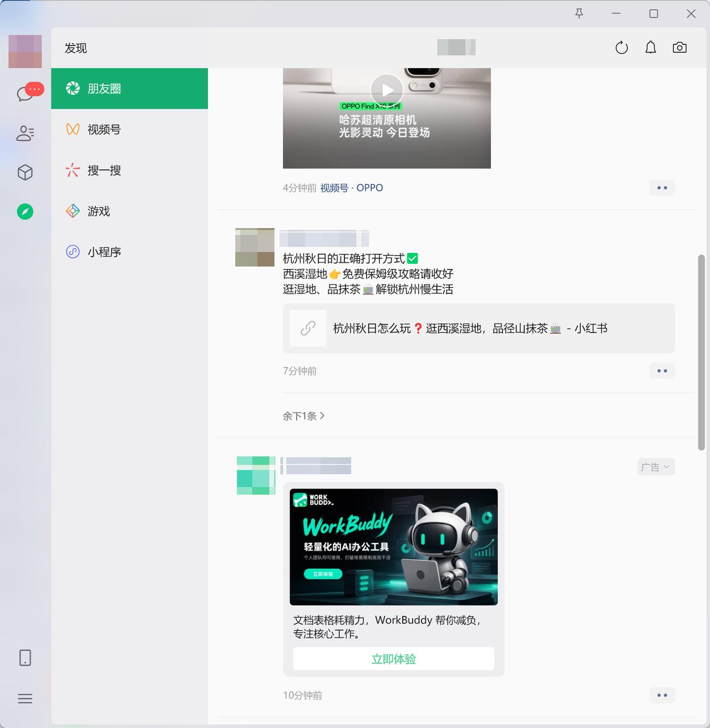Image resolution: width=710 pixels, height=728 pixels.
Task: Click the 搜一搜 red star icon
Action: [73, 170]
